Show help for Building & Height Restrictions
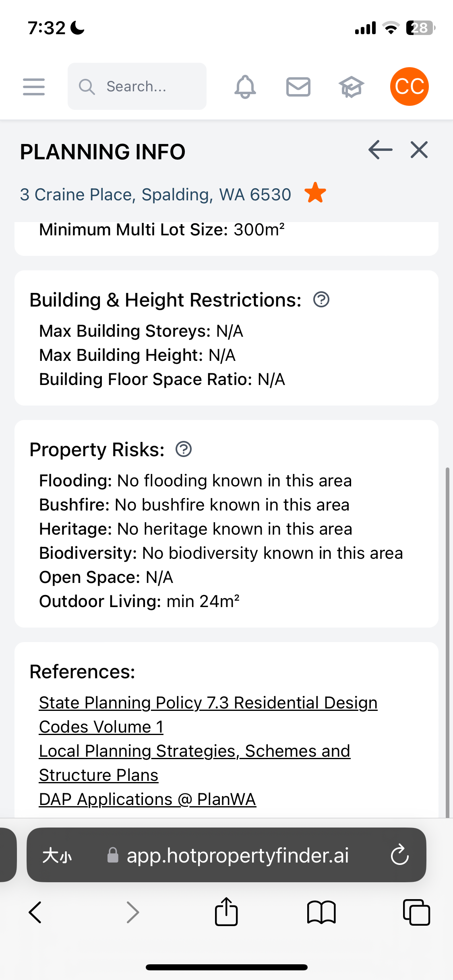 point(321,300)
